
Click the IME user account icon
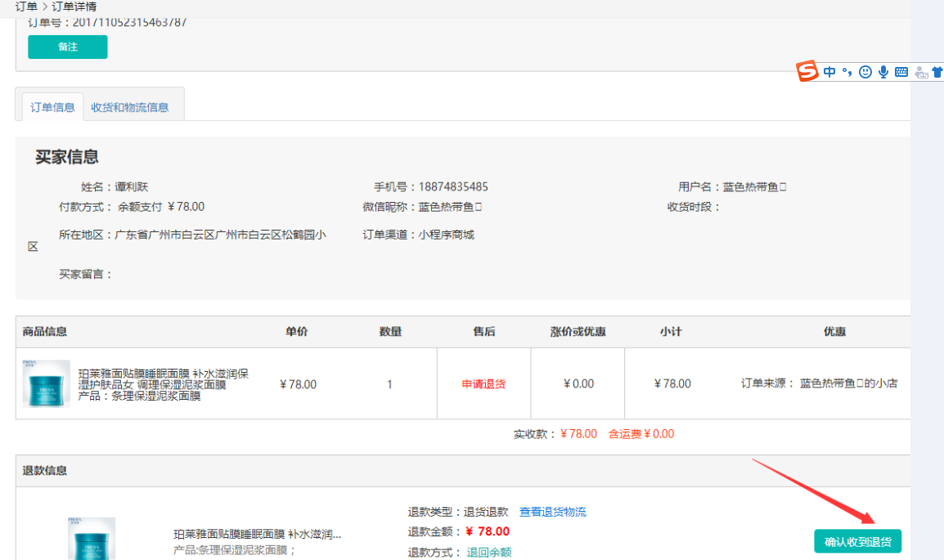(921, 72)
